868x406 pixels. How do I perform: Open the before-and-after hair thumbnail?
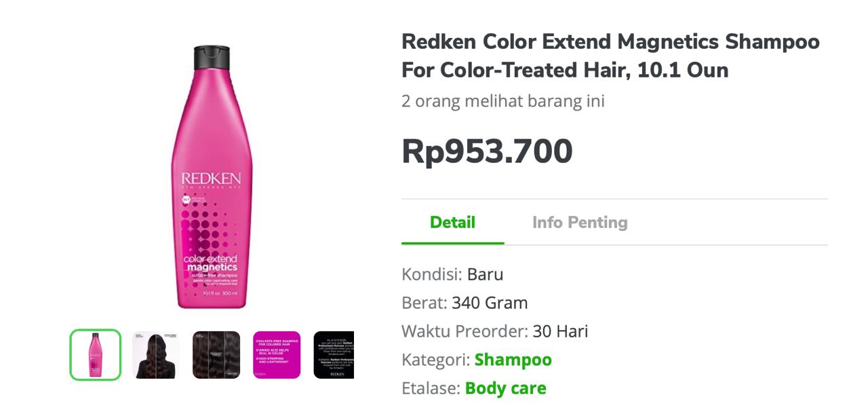pyautogui.click(x=156, y=354)
